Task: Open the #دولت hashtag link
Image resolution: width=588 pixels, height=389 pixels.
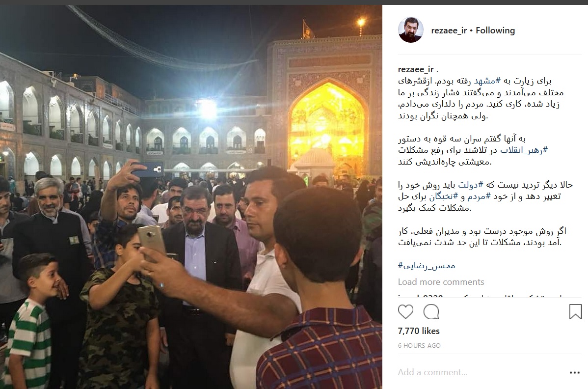Action: tap(471, 185)
